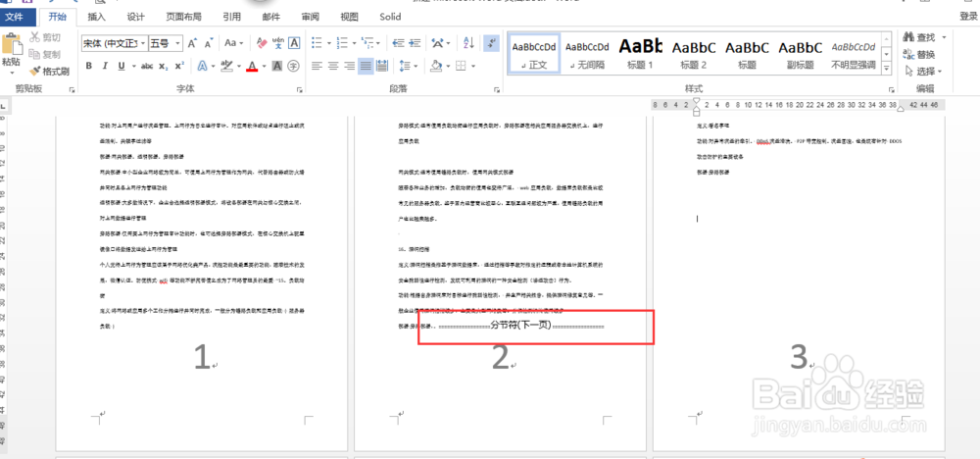This screenshot has height=459, width=980.
Task: Click the Replace (替换) button
Action: pyautogui.click(x=920, y=54)
